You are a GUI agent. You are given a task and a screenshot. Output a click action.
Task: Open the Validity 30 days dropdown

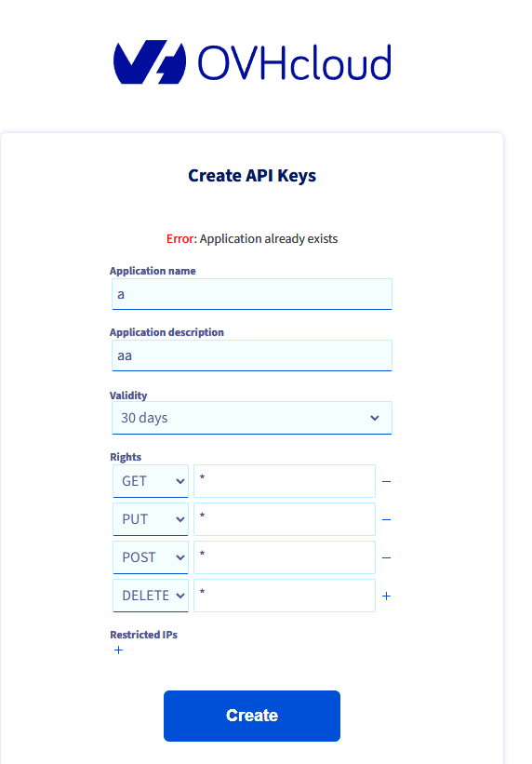[252, 418]
